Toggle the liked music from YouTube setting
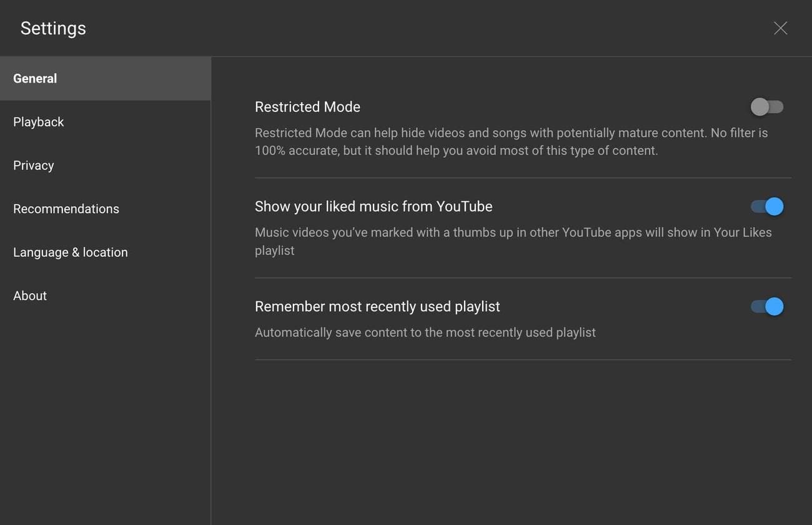Screen dimensions: 812x525 [x=766, y=206]
